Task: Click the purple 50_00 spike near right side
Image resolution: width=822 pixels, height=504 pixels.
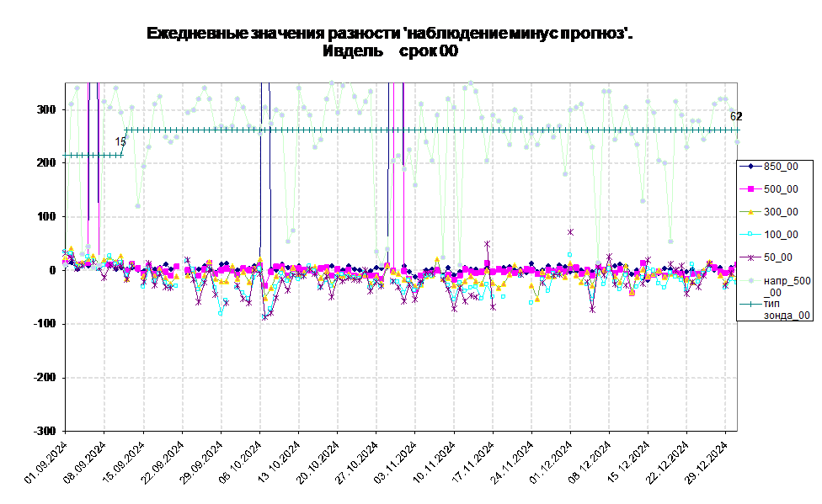Action: pyautogui.click(x=570, y=231)
